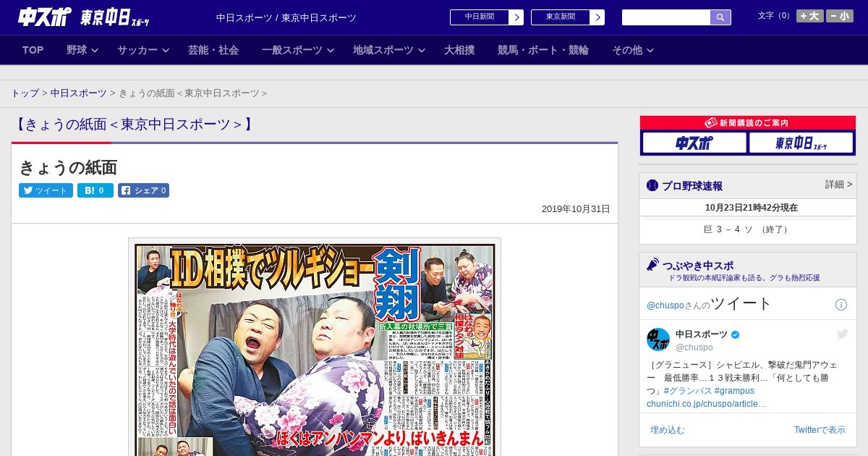The width and height of the screenshot is (868, 456).
Task: Open 芸能・社会 section
Action: pyautogui.click(x=213, y=50)
